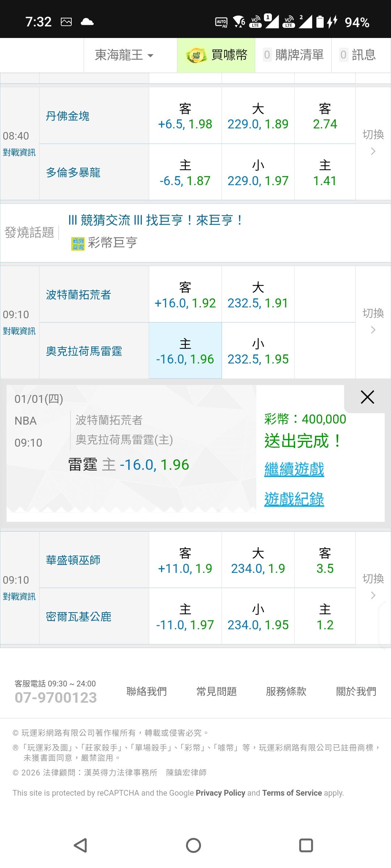Viewport: 391px width, 868px height.
Task: Tap the 彩幣巨亨 topic badge icon
Action: [x=78, y=244]
